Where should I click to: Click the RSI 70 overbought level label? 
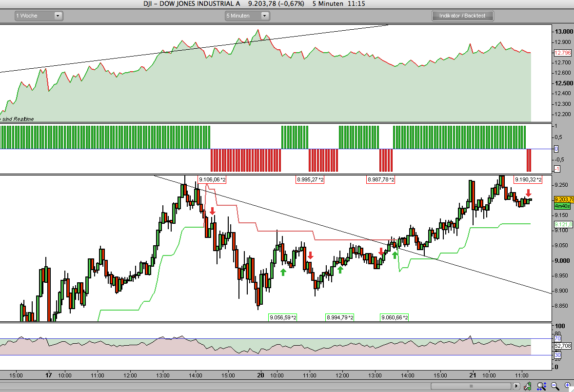(x=557, y=338)
